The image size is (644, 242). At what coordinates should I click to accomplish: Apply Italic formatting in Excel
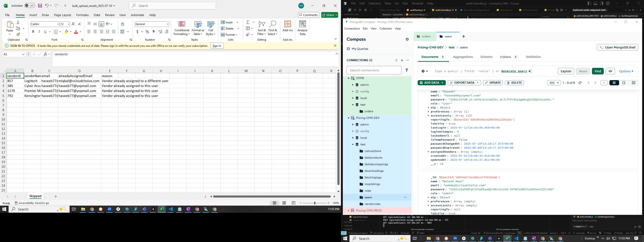coord(39,32)
